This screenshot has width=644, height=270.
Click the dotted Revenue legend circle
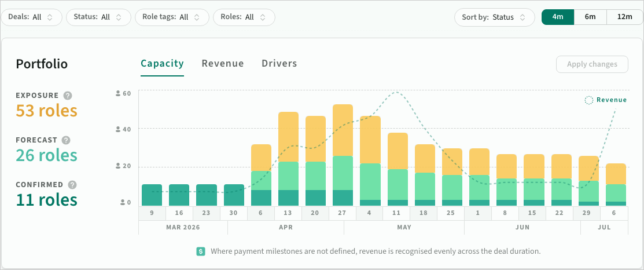pyautogui.click(x=588, y=100)
